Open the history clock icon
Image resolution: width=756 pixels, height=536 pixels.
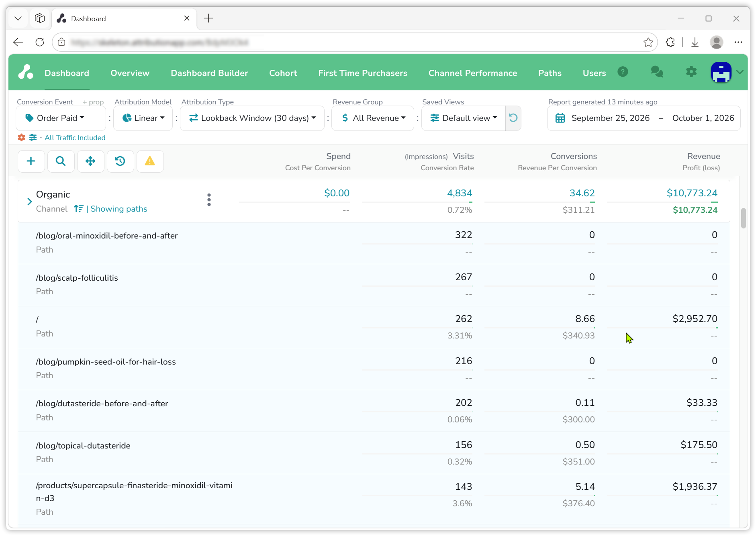pos(120,161)
